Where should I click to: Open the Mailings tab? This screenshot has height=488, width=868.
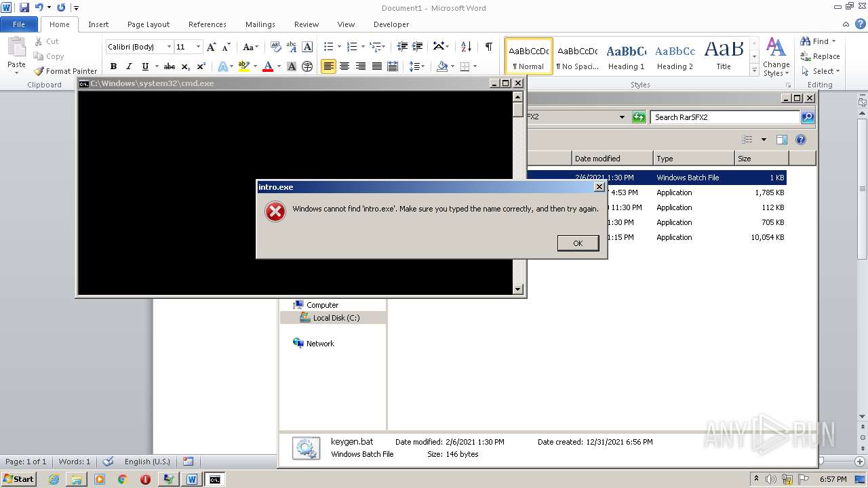click(260, 24)
